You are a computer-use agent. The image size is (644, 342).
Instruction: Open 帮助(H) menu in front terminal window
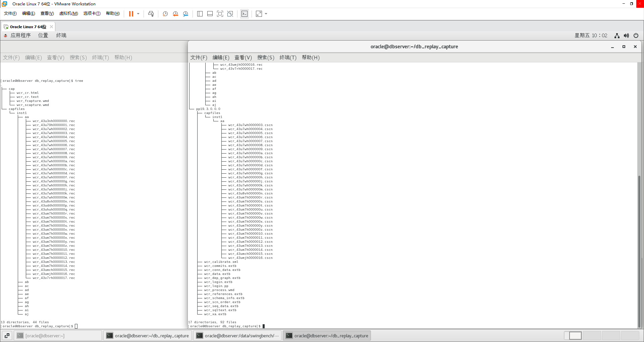311,57
